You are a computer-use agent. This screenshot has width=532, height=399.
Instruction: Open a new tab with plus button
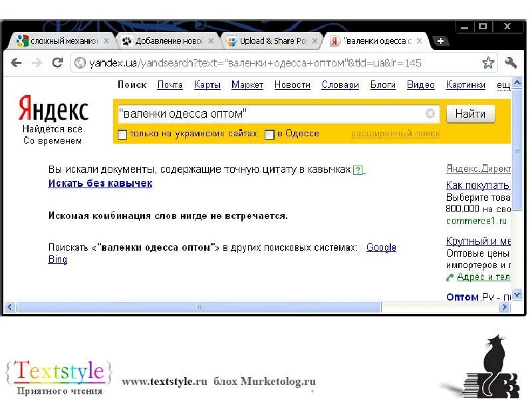(x=440, y=41)
